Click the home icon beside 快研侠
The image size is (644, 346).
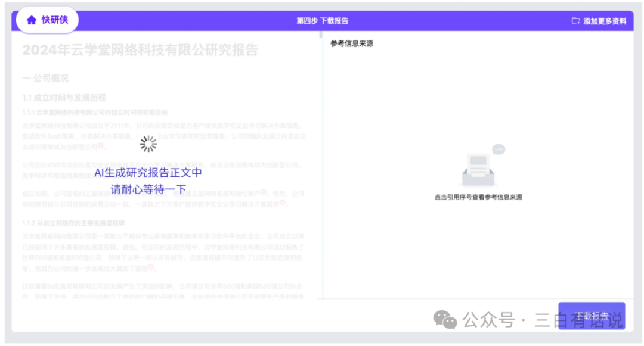(x=32, y=20)
